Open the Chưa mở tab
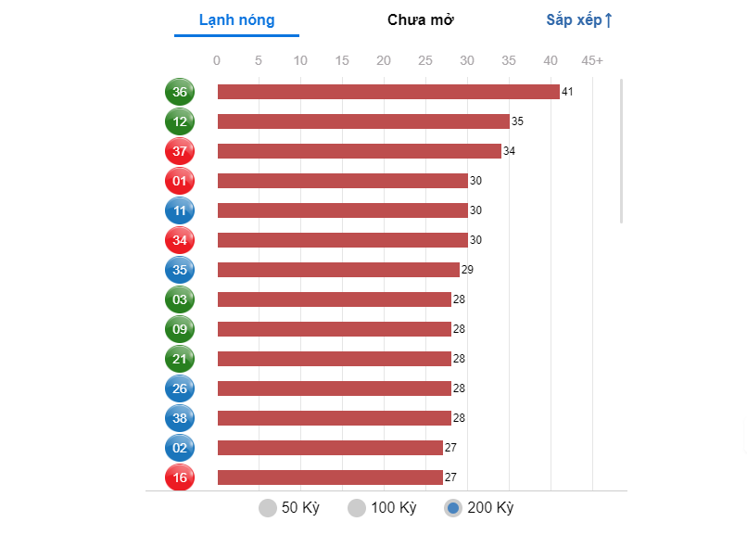This screenshot has width=747, height=560. [421, 20]
